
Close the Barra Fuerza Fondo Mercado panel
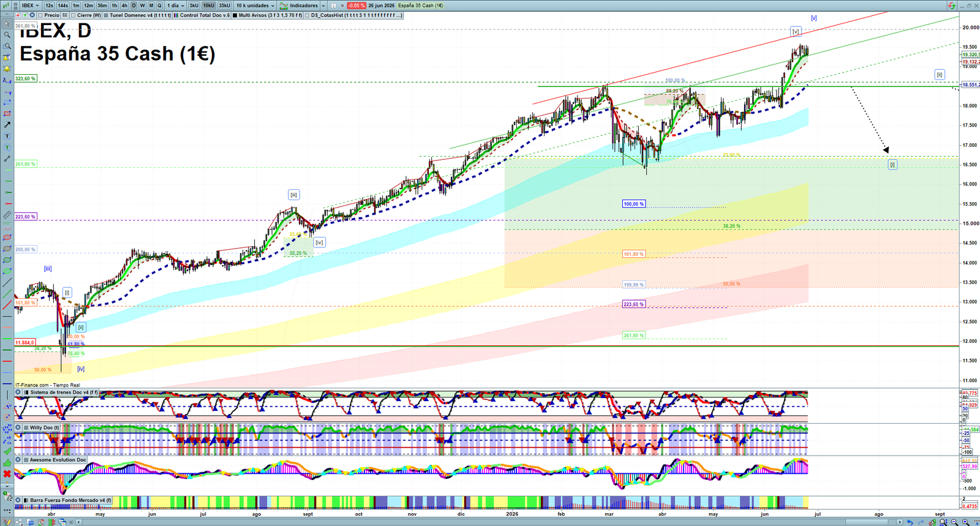[18, 500]
